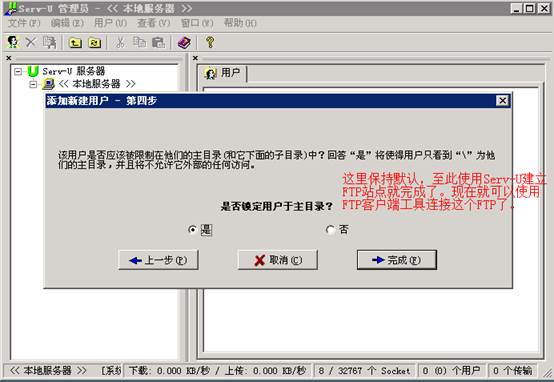Open the 窗口(W) menu
The width and height of the screenshot is (554, 382).
[x=197, y=23]
